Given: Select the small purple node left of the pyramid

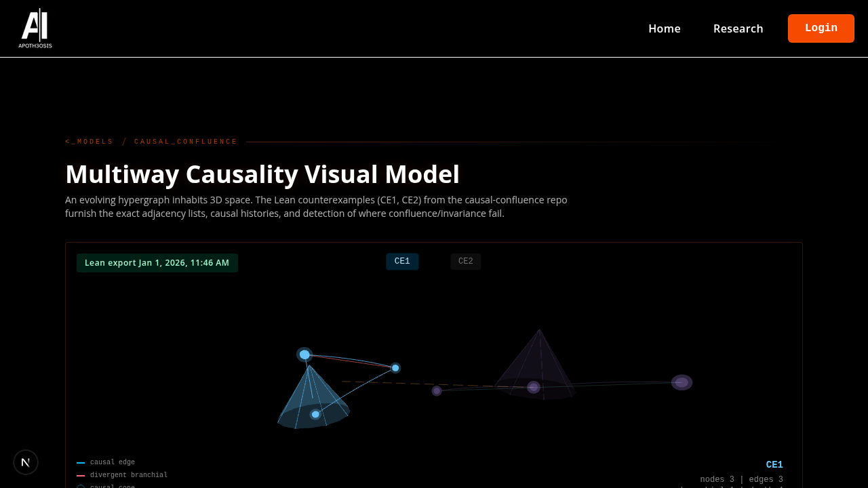Looking at the screenshot, I should (436, 390).
